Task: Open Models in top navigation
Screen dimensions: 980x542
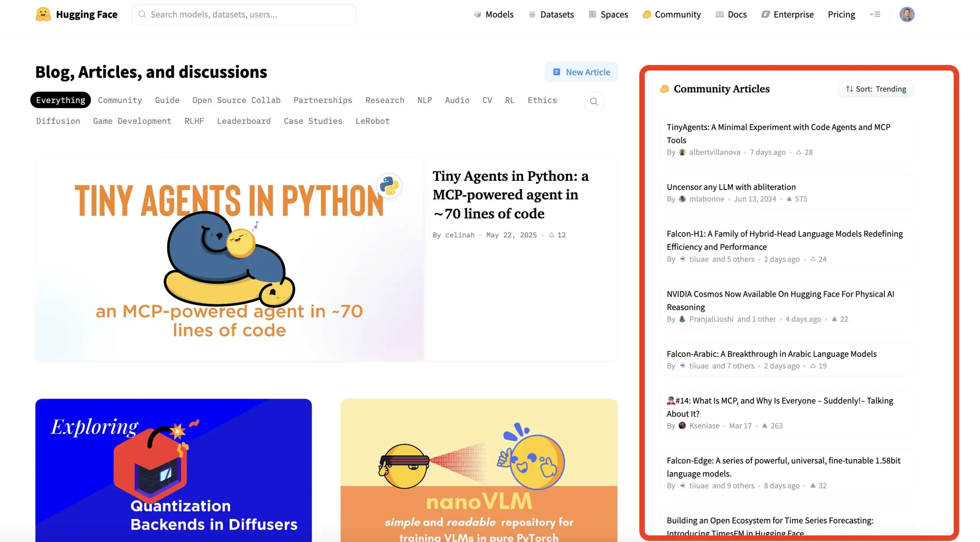Action: 494,15
